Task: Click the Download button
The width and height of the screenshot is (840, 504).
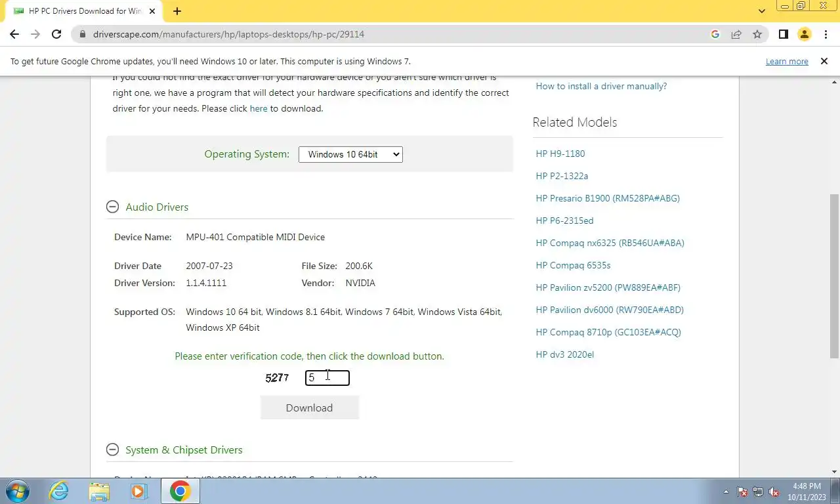Action: [x=310, y=408]
